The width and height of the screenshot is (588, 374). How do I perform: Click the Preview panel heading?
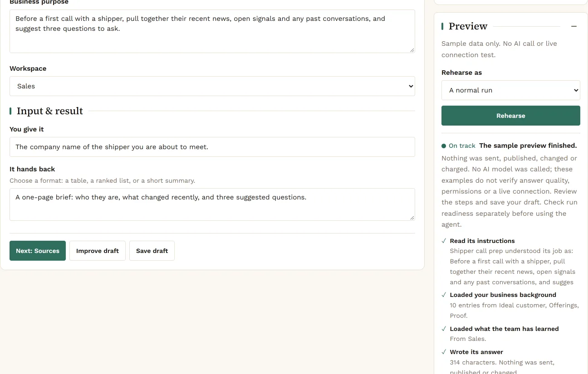pos(468,26)
